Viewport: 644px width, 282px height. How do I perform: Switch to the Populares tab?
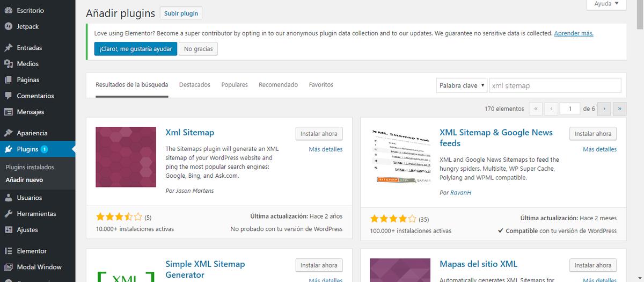[x=235, y=85]
